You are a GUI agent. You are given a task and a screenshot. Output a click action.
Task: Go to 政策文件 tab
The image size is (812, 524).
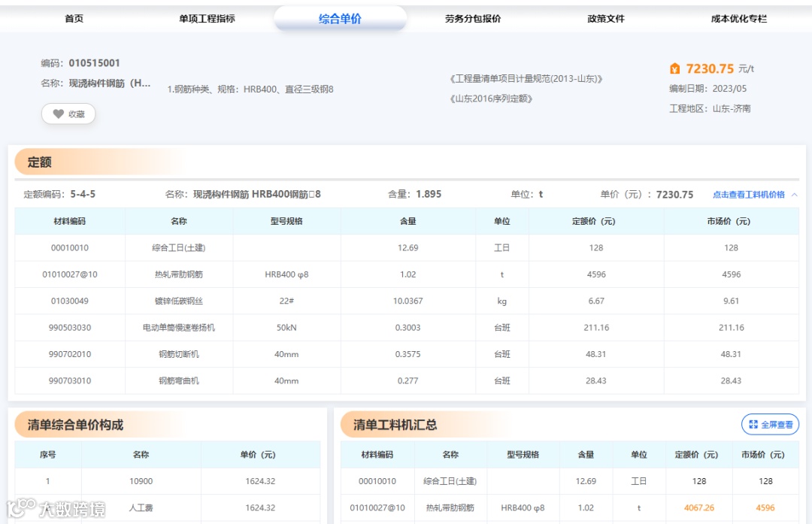pos(606,19)
